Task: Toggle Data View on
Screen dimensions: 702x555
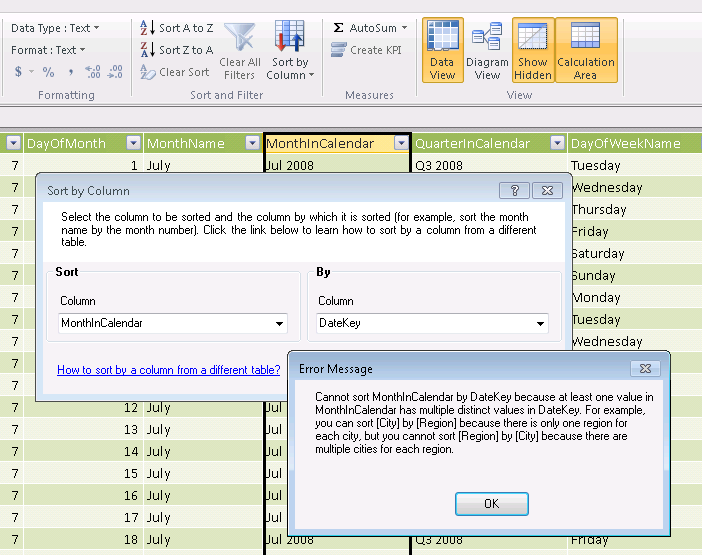Action: 442,50
